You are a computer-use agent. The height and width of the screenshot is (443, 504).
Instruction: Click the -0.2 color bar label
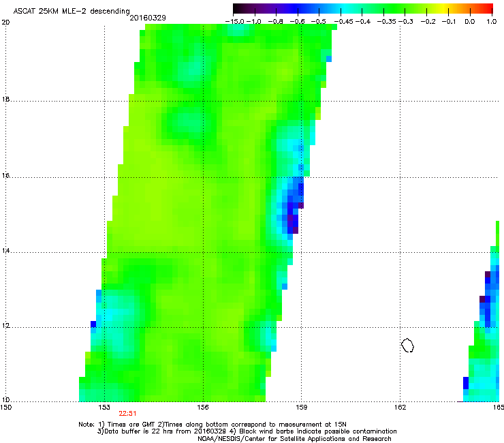[x=428, y=22]
